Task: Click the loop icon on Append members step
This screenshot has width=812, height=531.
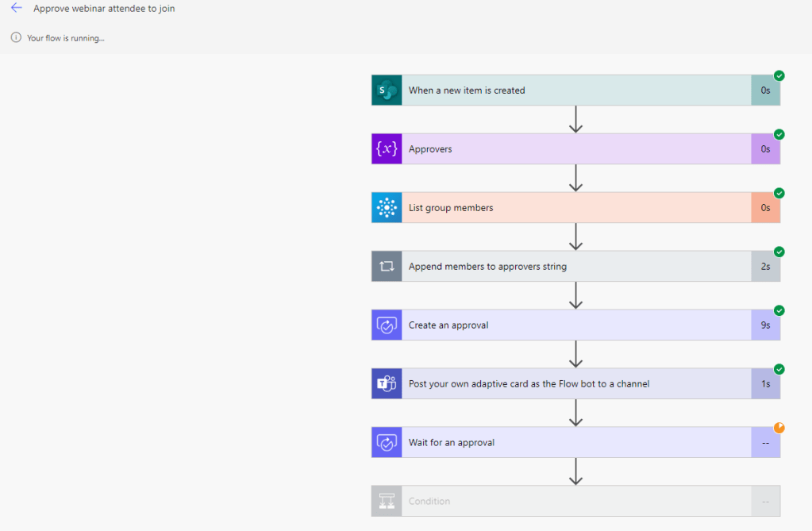Action: tap(387, 267)
